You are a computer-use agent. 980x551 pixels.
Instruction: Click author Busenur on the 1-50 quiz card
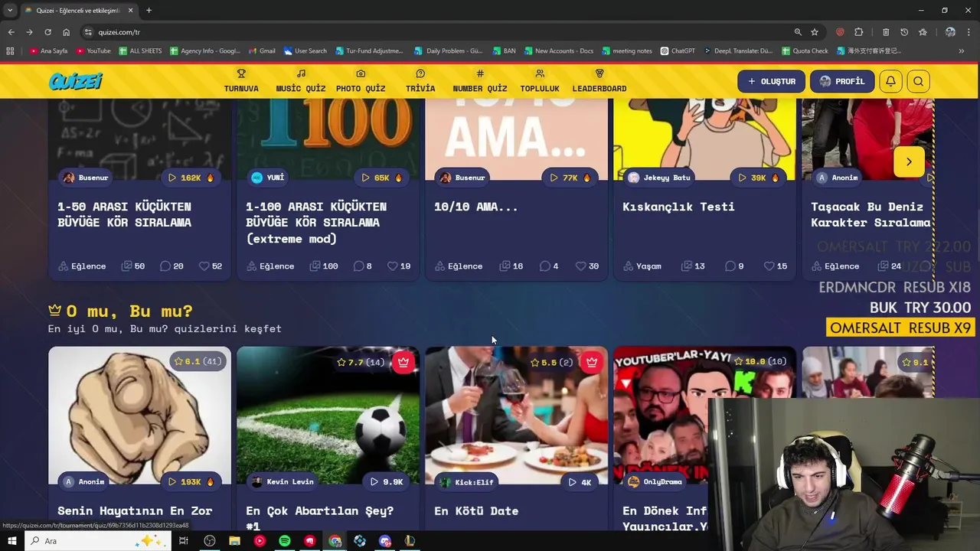86,178
